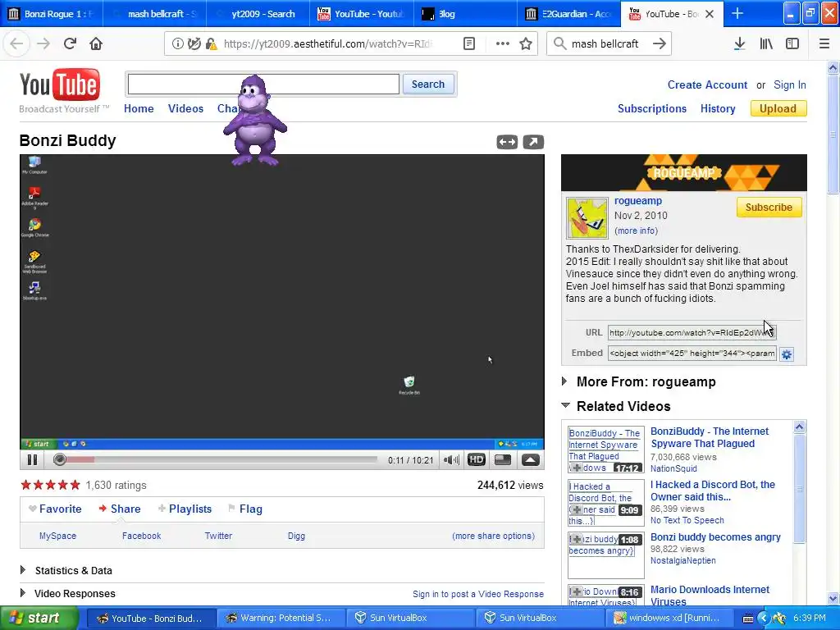Click Create Account link
Screen dimensions: 840x630
707,84
